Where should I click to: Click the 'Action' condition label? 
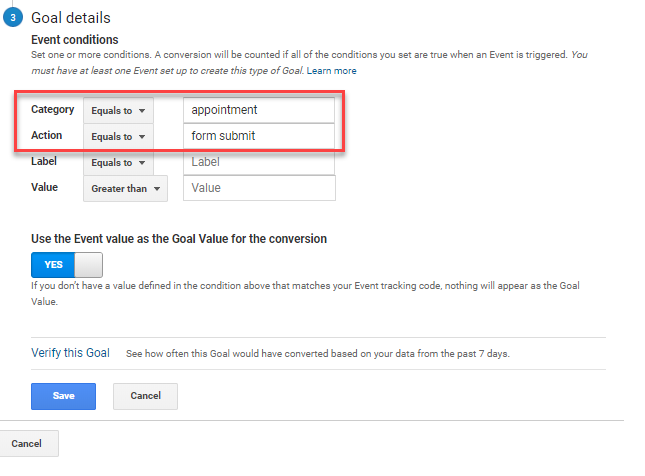pos(46,136)
